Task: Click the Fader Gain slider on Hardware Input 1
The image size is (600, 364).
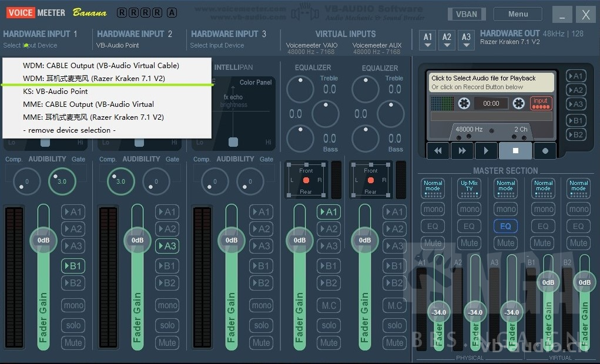Action: [x=43, y=240]
